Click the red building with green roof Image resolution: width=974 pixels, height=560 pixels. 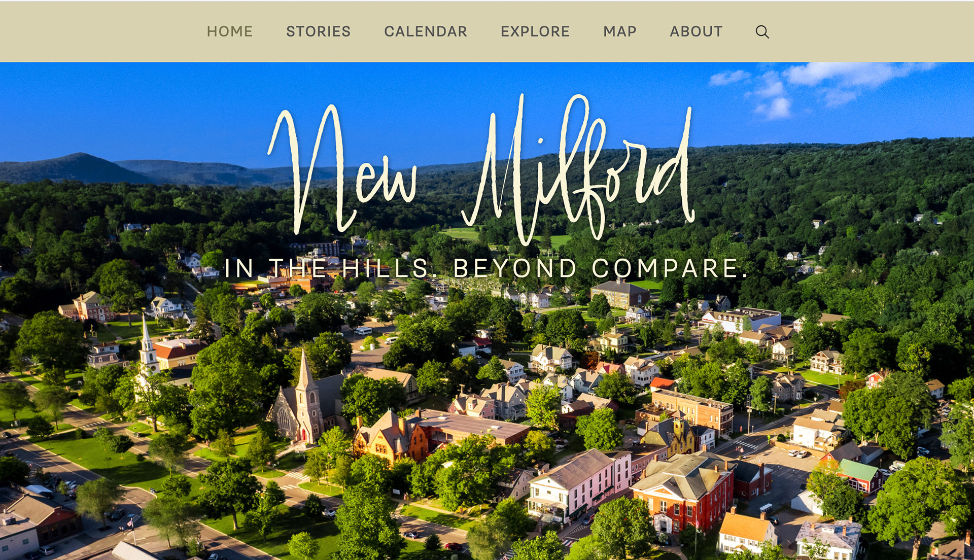pos(860,476)
